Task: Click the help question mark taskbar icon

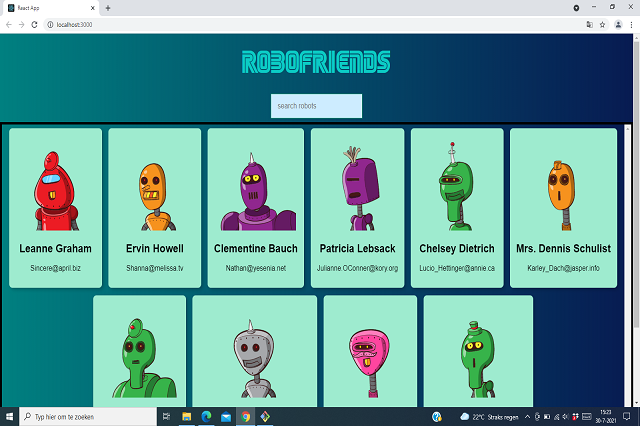Action: pyautogui.click(x=437, y=417)
